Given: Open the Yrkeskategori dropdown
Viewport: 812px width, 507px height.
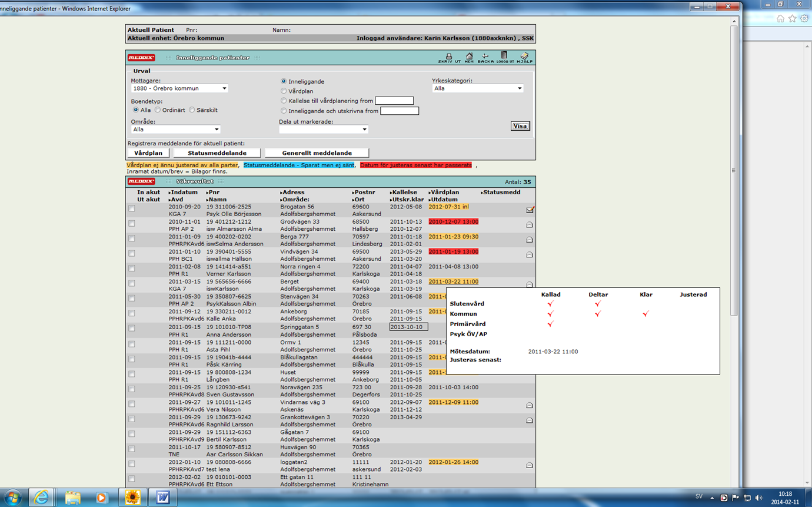Looking at the screenshot, I should click(477, 88).
